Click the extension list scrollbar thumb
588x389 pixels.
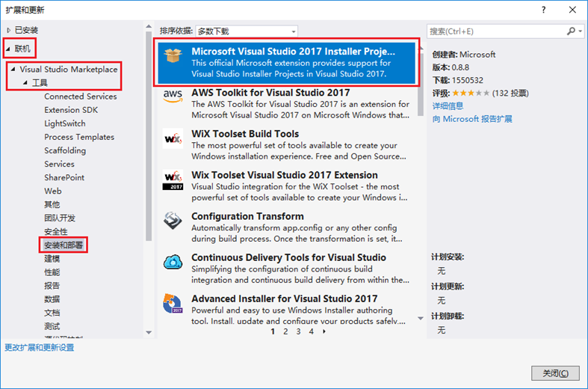pos(421,84)
